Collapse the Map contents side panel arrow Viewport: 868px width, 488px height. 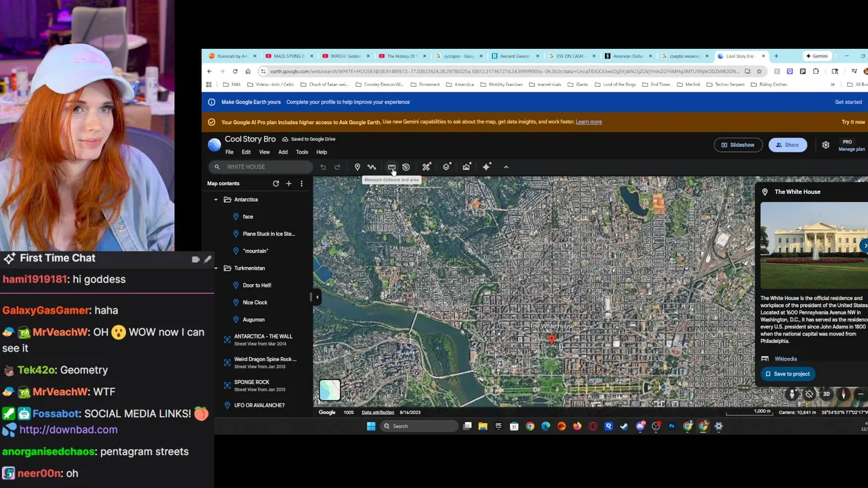click(x=317, y=297)
